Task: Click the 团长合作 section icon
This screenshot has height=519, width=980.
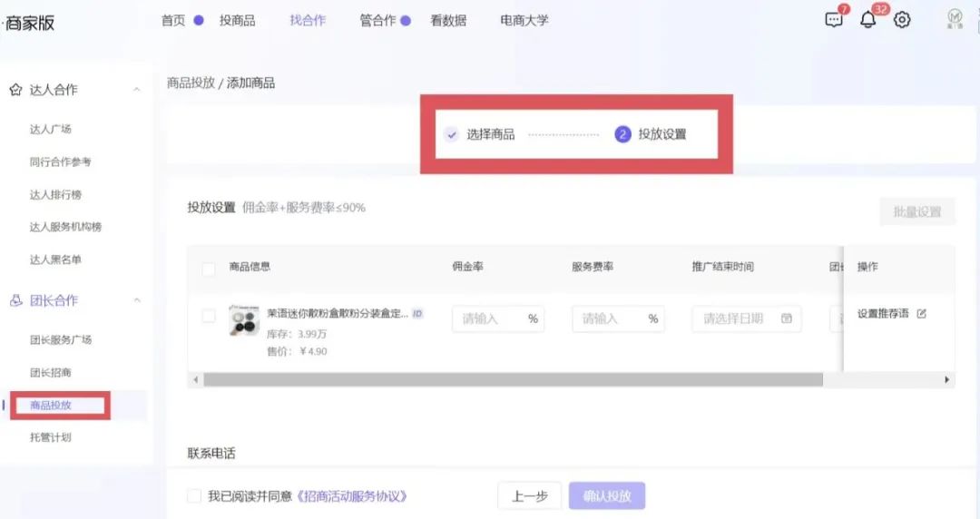Action: (x=15, y=300)
